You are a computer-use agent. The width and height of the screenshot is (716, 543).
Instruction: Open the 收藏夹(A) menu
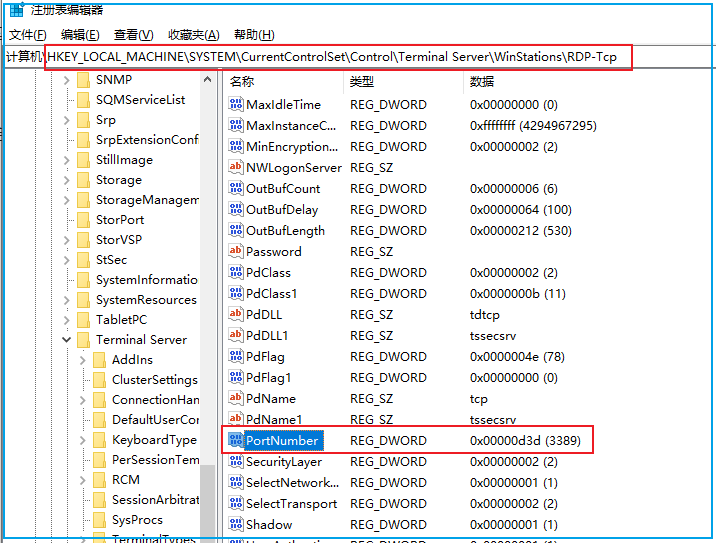[x=194, y=35]
